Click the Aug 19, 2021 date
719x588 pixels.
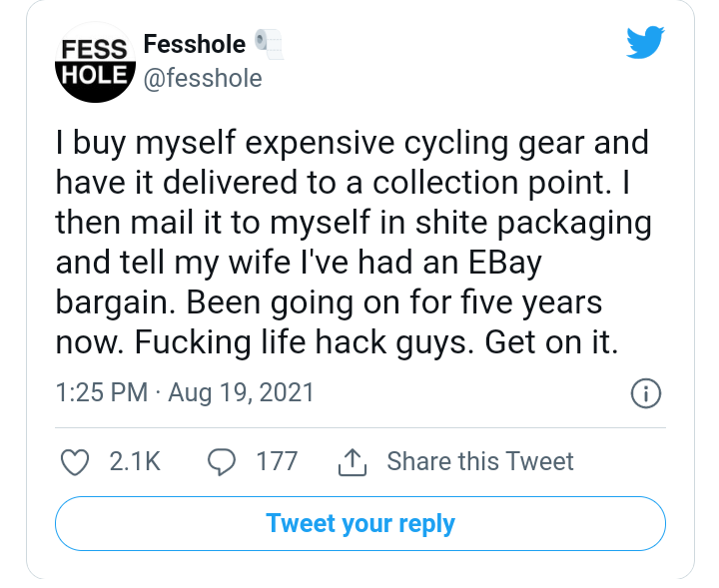click(241, 393)
